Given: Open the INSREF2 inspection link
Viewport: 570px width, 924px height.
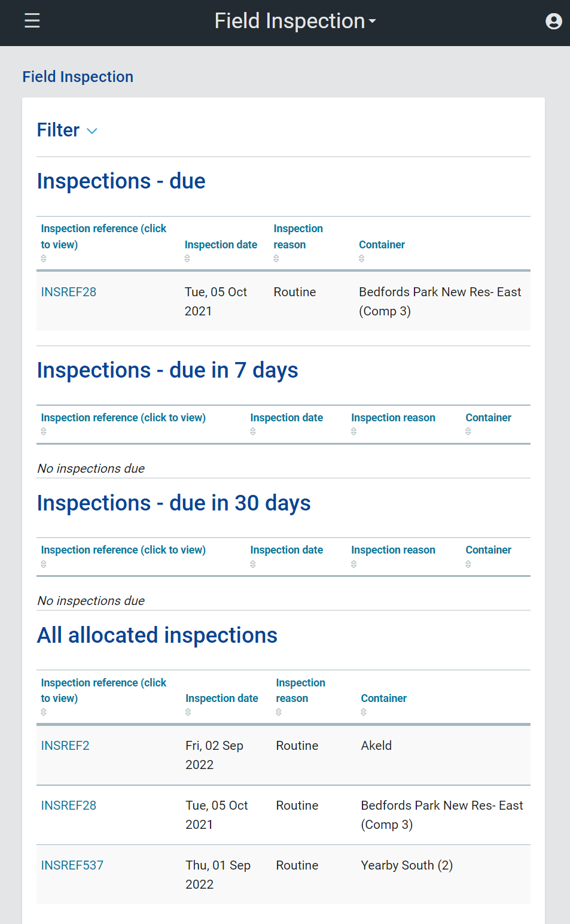Looking at the screenshot, I should pos(65,746).
